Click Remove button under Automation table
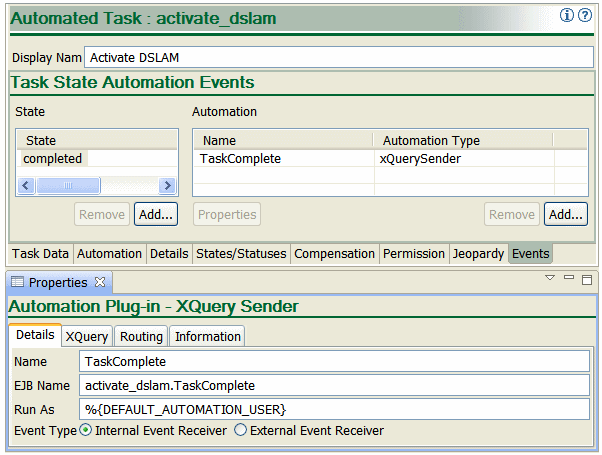This screenshot has width=602, height=455. (x=512, y=214)
